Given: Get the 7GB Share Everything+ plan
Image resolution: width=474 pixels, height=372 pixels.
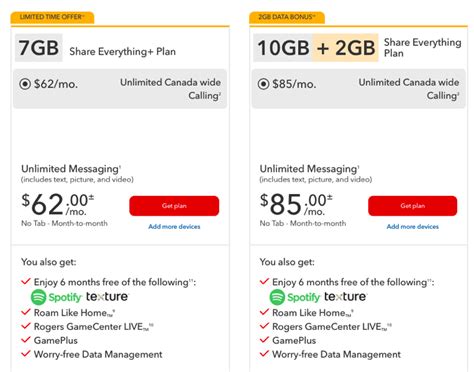Looking at the screenshot, I should [174, 206].
